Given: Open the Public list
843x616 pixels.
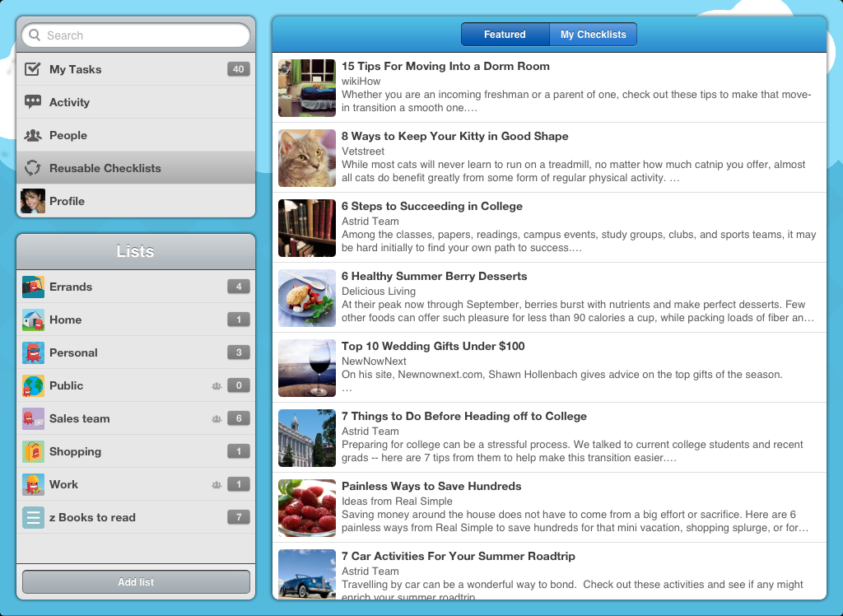Looking at the screenshot, I should (136, 385).
